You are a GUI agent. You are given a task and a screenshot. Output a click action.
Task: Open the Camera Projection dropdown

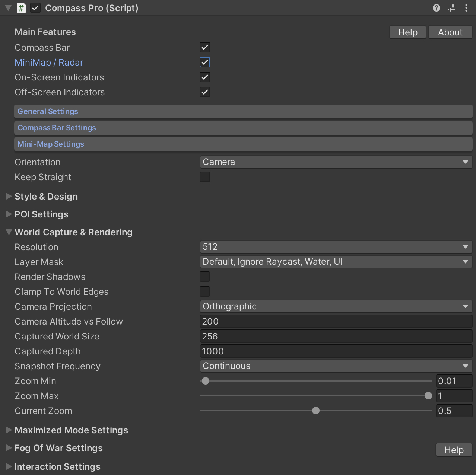point(336,306)
